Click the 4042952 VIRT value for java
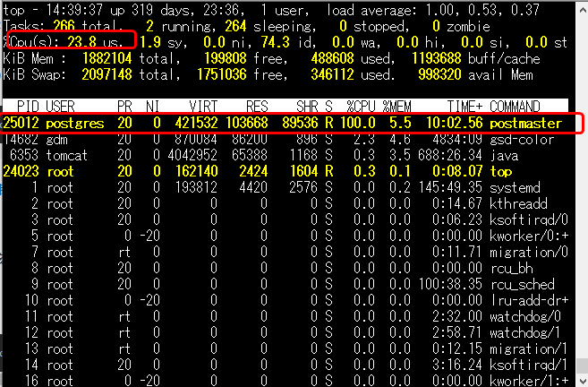 tap(192, 155)
